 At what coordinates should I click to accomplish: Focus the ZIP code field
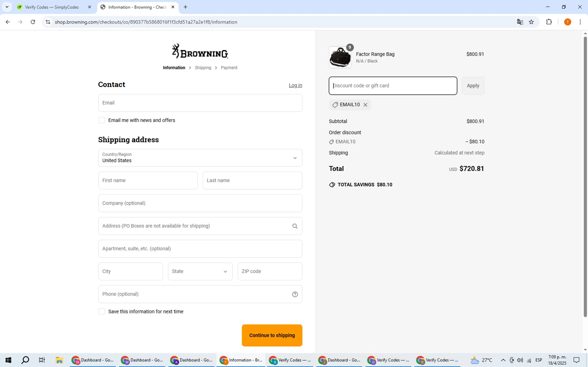pos(270,271)
